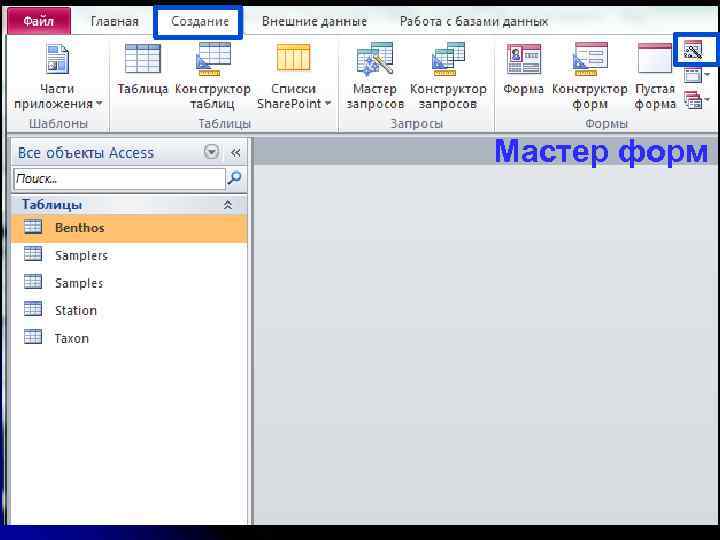Switch to the Главная ribbon tab
Screen dimensions: 720x540
(x=114, y=21)
